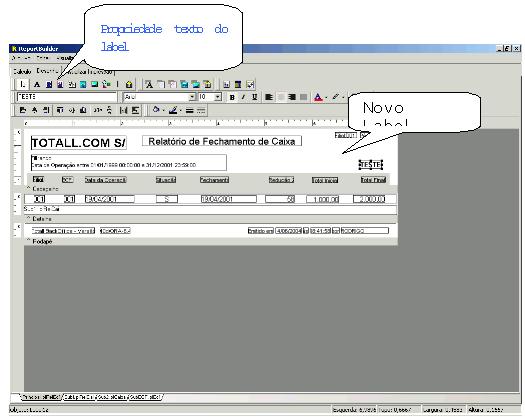Open the Principal report tab at bottom

(41, 397)
